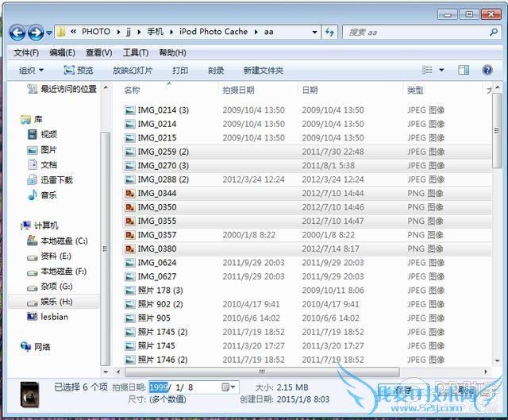Open 图片 library in sidebar
Viewport: 508px width, 420px height.
click(x=42, y=150)
